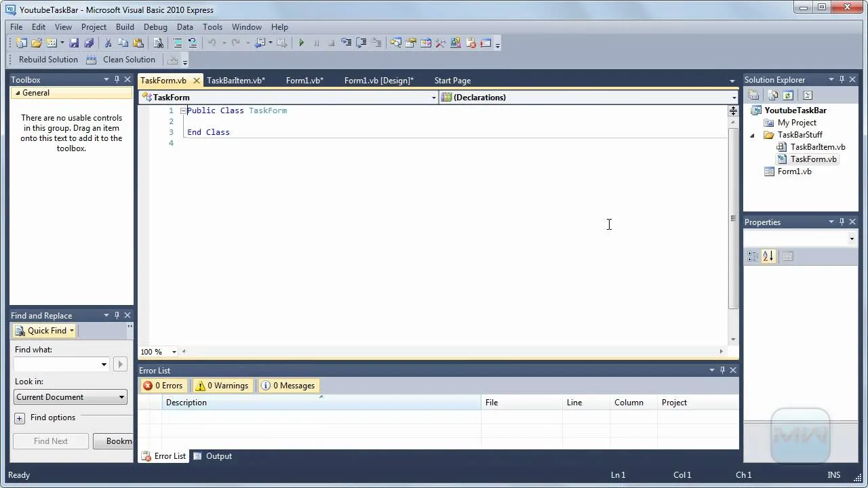This screenshot has height=488, width=868.
Task: Pin the Error List panel auto-hide icon
Action: 722,370
